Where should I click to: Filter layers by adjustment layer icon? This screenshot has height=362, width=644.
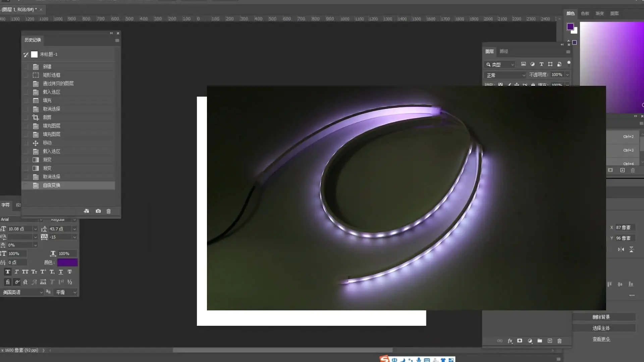532,64
